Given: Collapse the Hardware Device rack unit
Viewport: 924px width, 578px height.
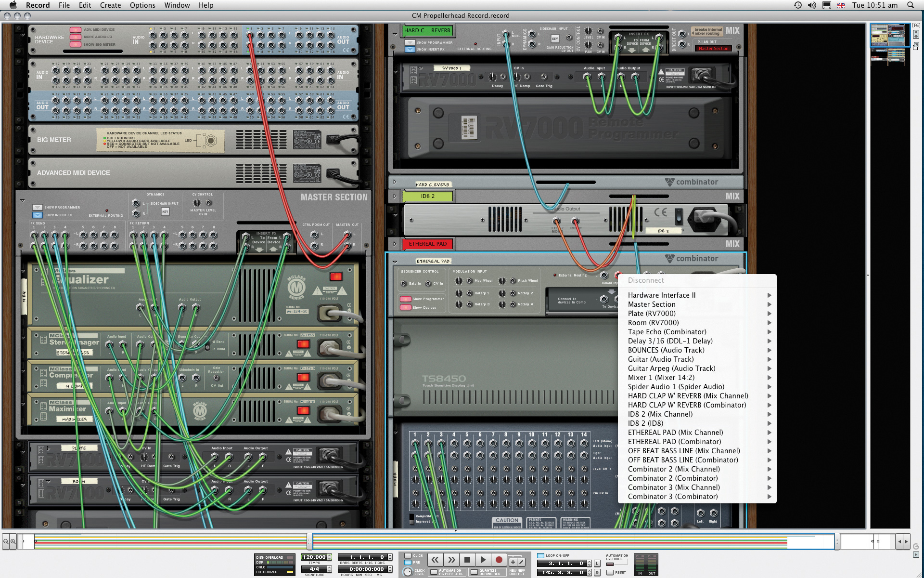Looking at the screenshot, I should 22,35.
